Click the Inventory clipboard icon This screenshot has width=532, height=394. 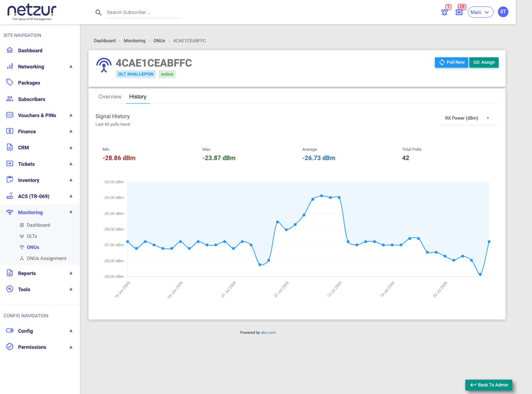pyautogui.click(x=10, y=180)
